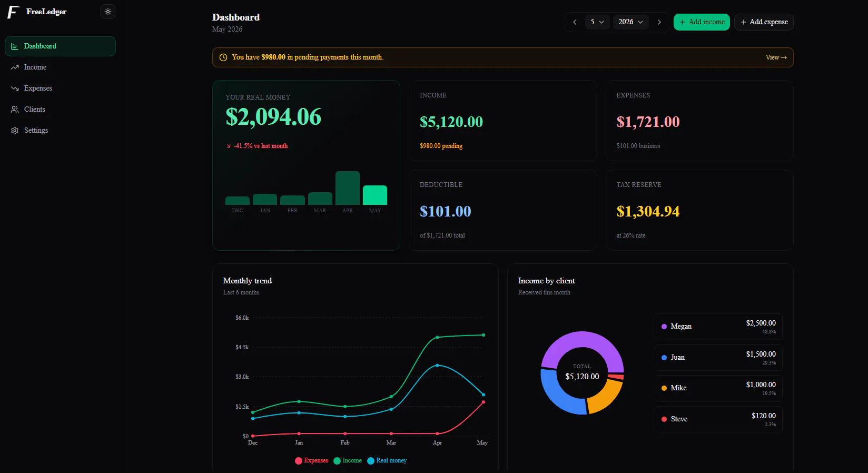
Task: Click the Expenses trending-down icon
Action: tap(15, 88)
